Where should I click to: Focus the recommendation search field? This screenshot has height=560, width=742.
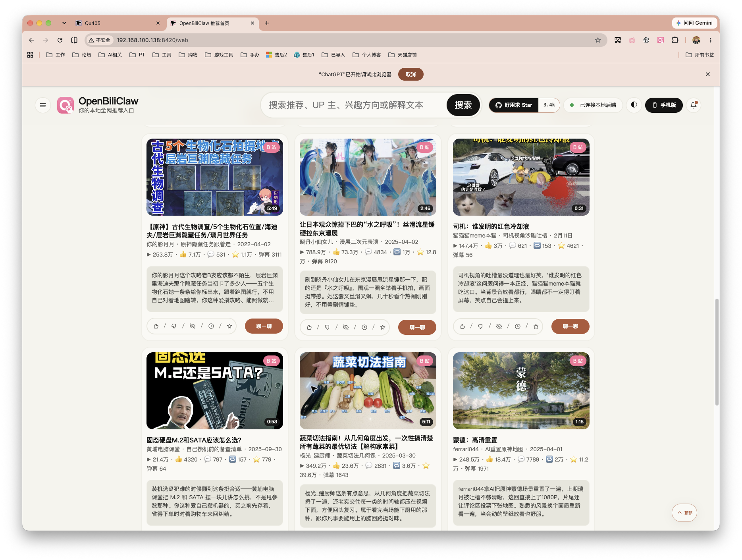coord(353,105)
